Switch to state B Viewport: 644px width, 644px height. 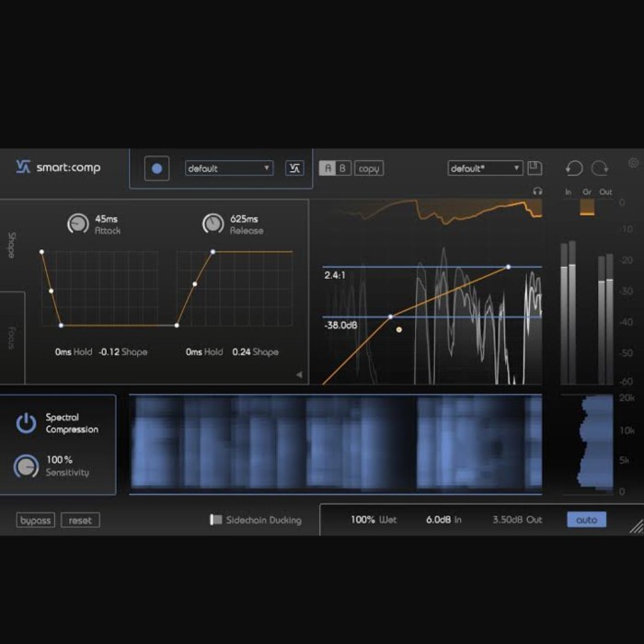click(342, 168)
